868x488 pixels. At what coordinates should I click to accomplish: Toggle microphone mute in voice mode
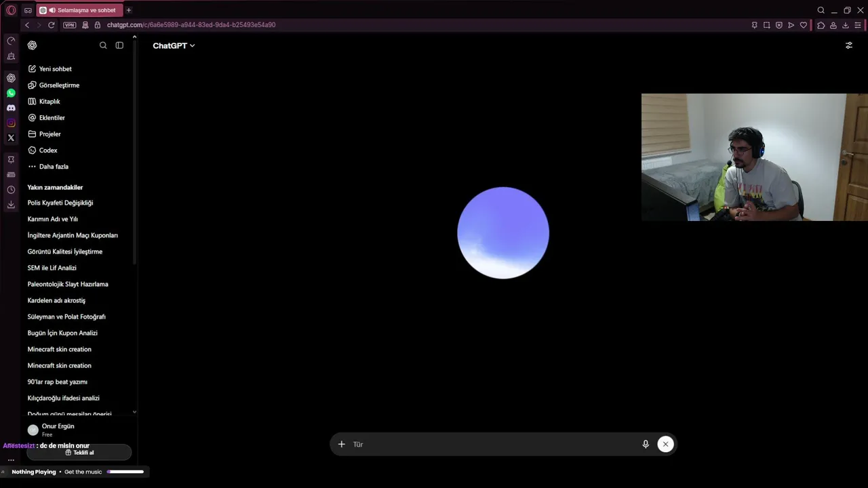(646, 444)
